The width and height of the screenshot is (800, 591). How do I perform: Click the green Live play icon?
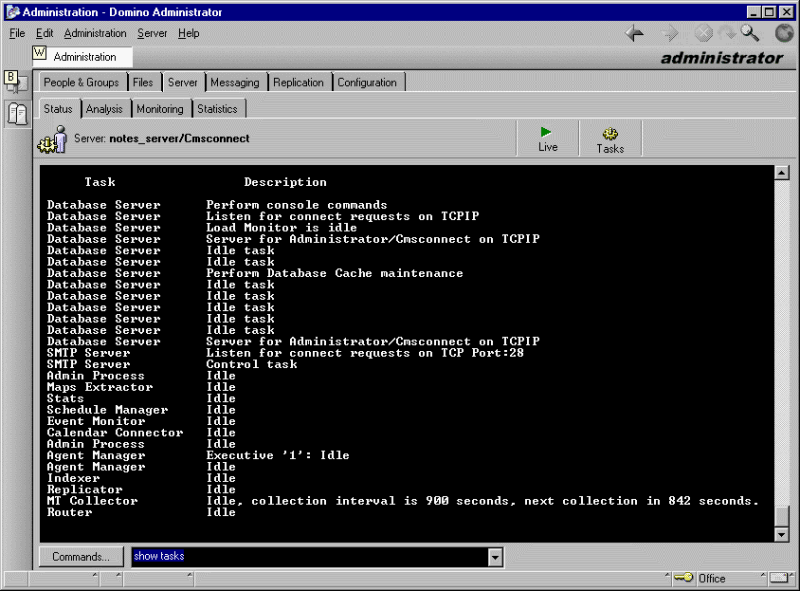coord(546,132)
